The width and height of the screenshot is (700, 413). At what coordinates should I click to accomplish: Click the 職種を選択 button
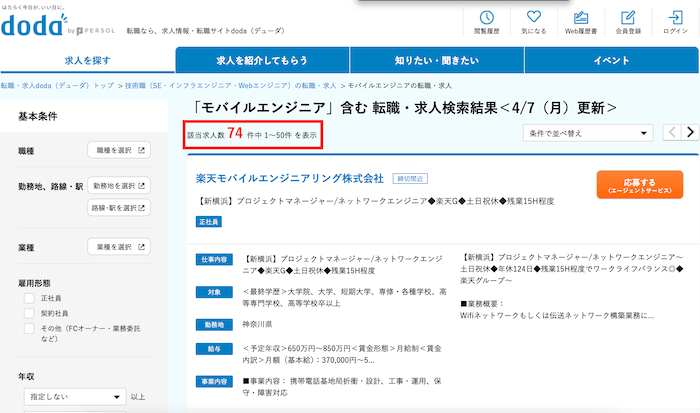119,150
